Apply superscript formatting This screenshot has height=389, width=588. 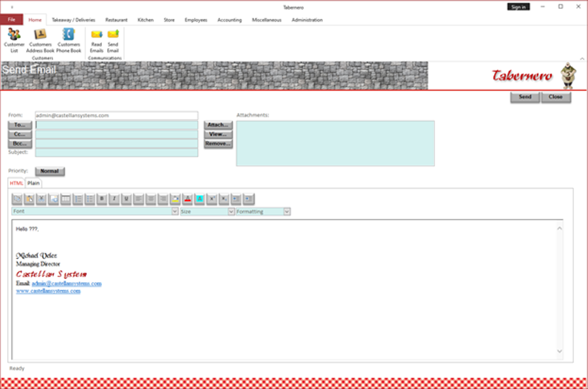(212, 199)
